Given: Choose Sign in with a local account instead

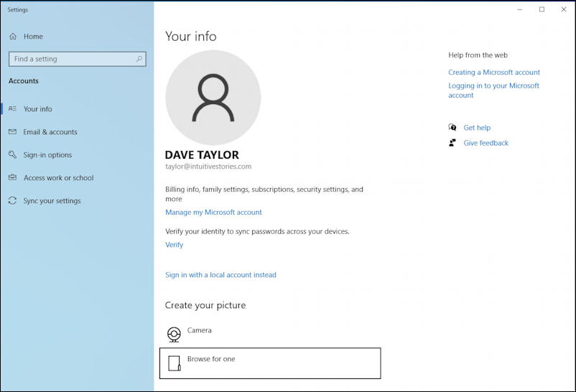Looking at the screenshot, I should (220, 275).
